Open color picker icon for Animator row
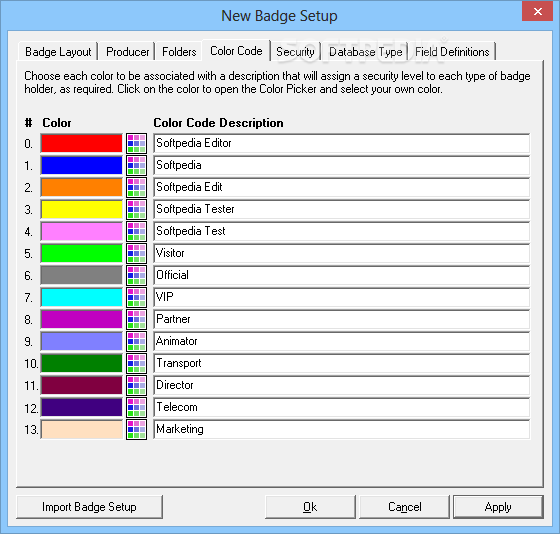This screenshot has height=534, width=560. (x=136, y=341)
